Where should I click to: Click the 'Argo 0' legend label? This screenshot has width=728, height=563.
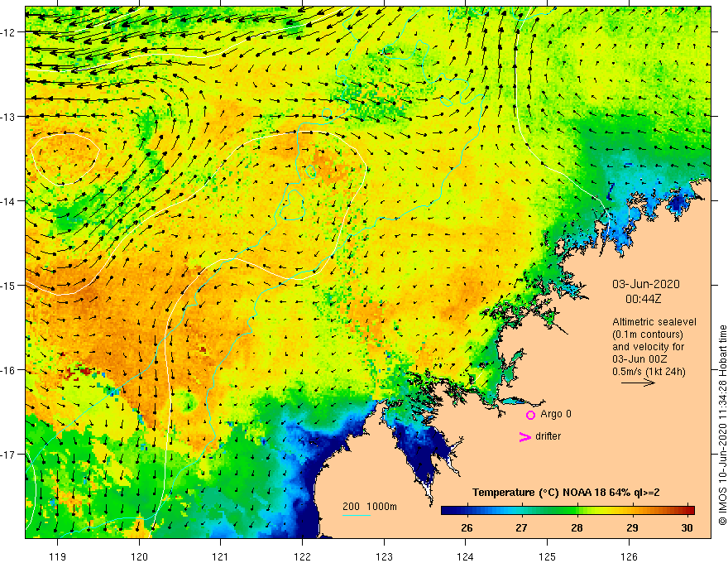tap(556, 414)
